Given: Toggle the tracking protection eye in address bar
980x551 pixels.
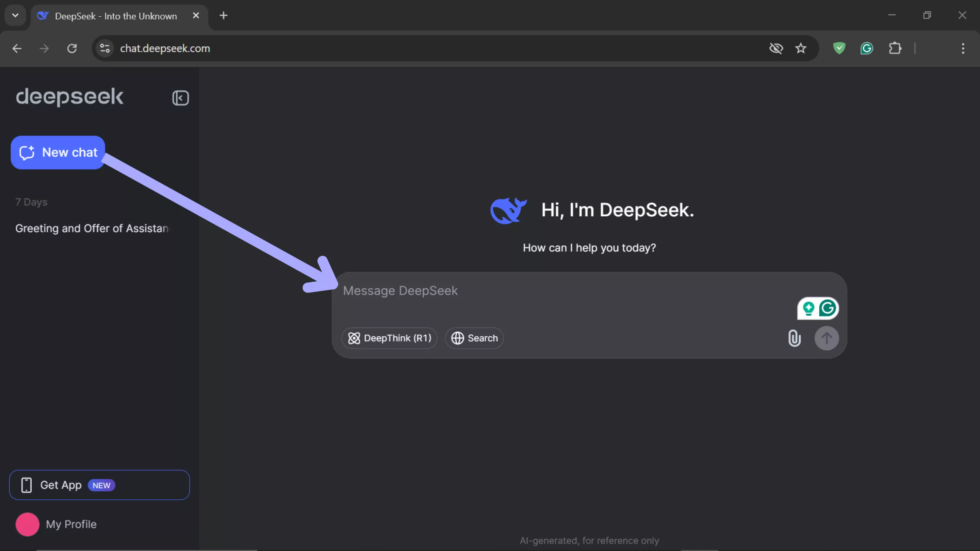Looking at the screenshot, I should point(776,48).
